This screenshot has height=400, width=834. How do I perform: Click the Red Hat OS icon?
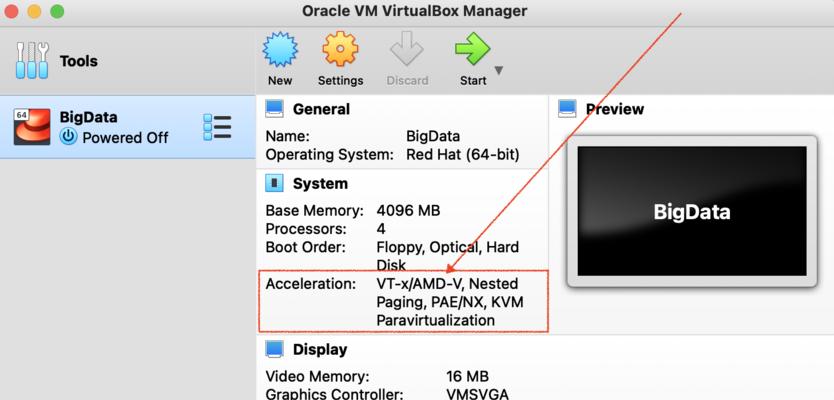tap(32, 127)
